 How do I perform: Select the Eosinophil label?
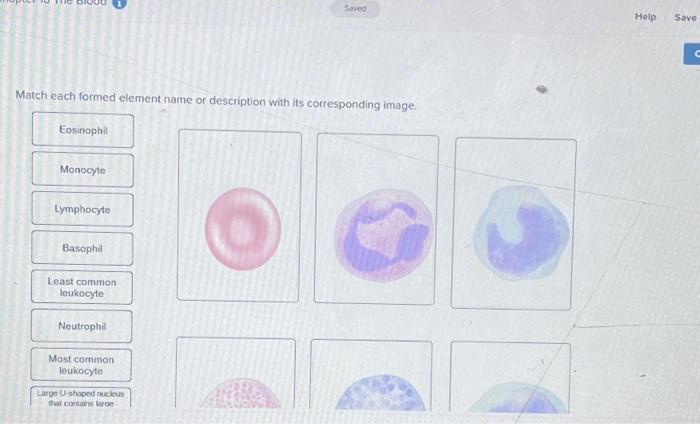click(83, 130)
